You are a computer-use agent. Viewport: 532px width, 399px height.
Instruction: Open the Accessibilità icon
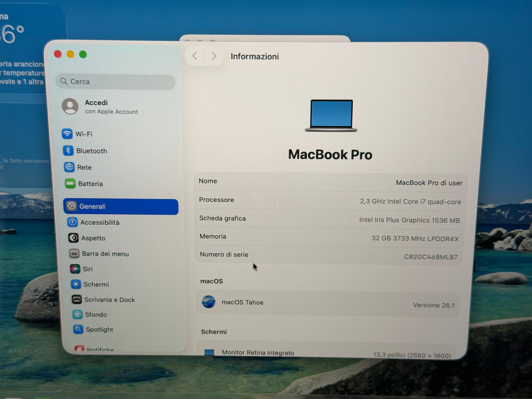coord(73,222)
